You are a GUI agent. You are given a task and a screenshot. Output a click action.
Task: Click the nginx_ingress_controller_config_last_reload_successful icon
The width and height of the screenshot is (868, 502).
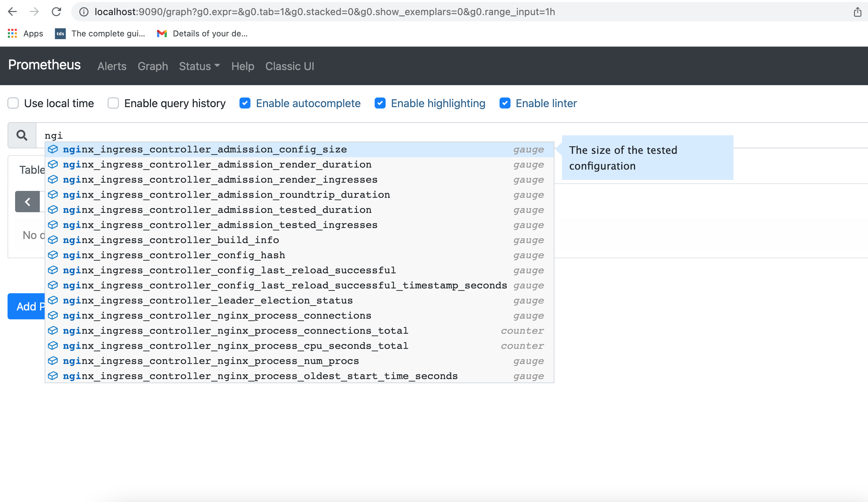[x=53, y=270]
